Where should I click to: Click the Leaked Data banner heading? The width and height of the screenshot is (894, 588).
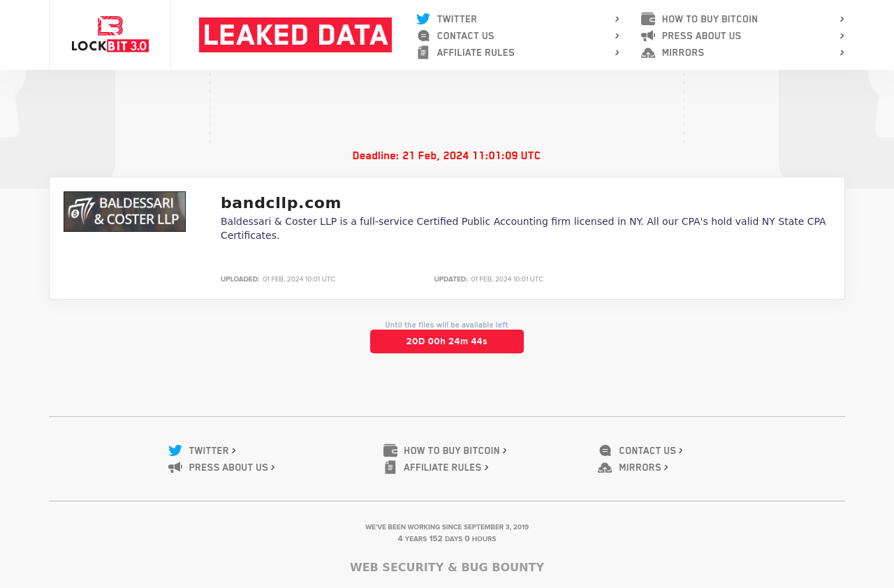tap(295, 35)
